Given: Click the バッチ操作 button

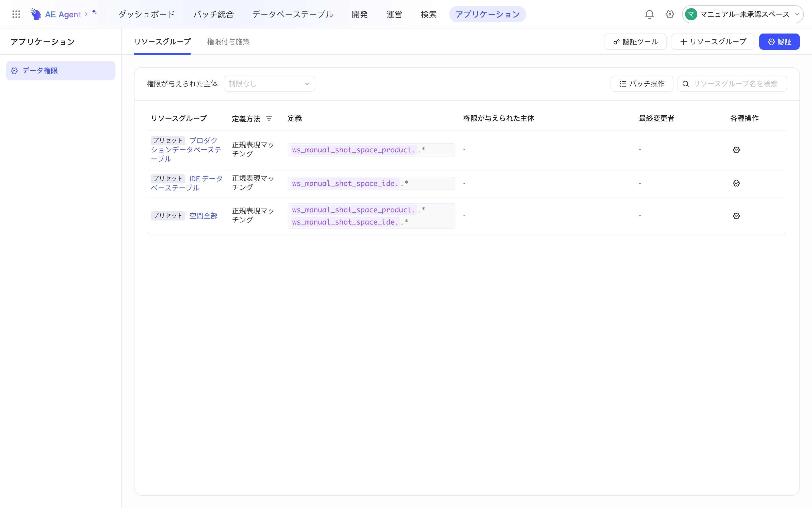Looking at the screenshot, I should click(x=641, y=84).
